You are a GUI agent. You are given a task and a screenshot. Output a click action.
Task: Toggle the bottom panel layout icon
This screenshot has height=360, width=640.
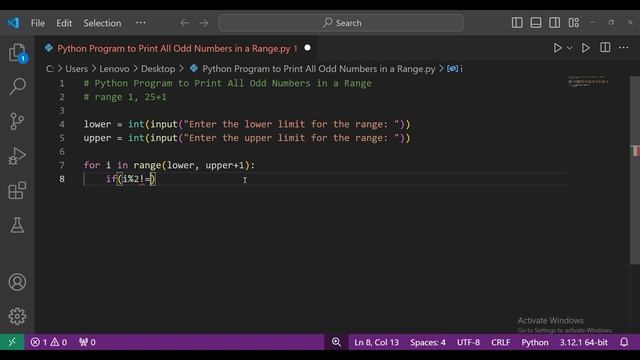pyautogui.click(x=536, y=23)
